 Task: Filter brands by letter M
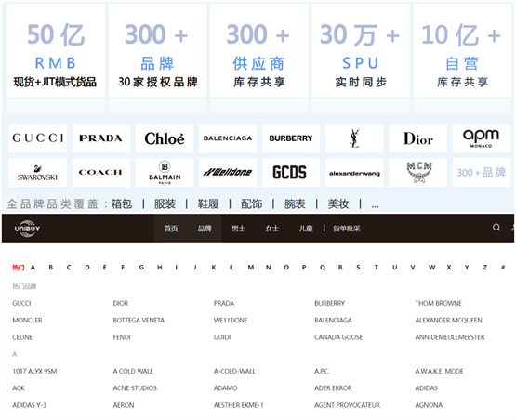251,268
